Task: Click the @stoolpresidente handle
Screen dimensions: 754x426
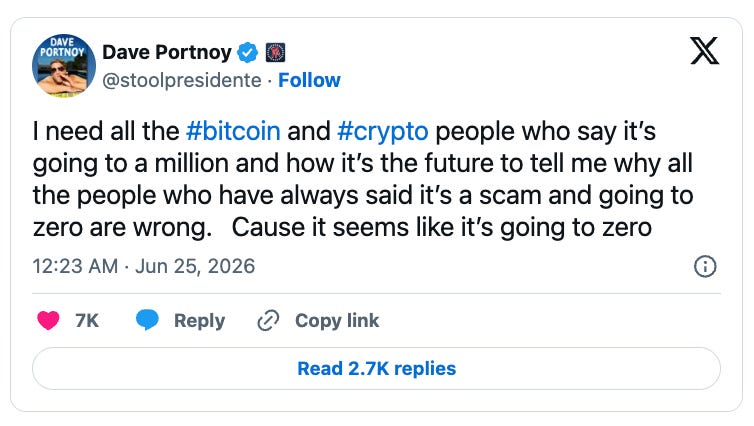Action: 182,81
